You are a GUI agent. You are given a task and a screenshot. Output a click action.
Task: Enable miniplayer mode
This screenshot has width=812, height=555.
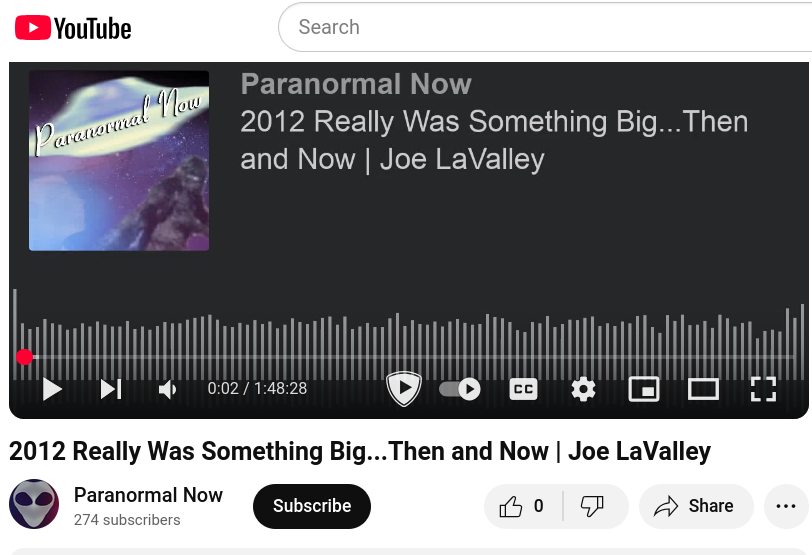pyautogui.click(x=644, y=389)
